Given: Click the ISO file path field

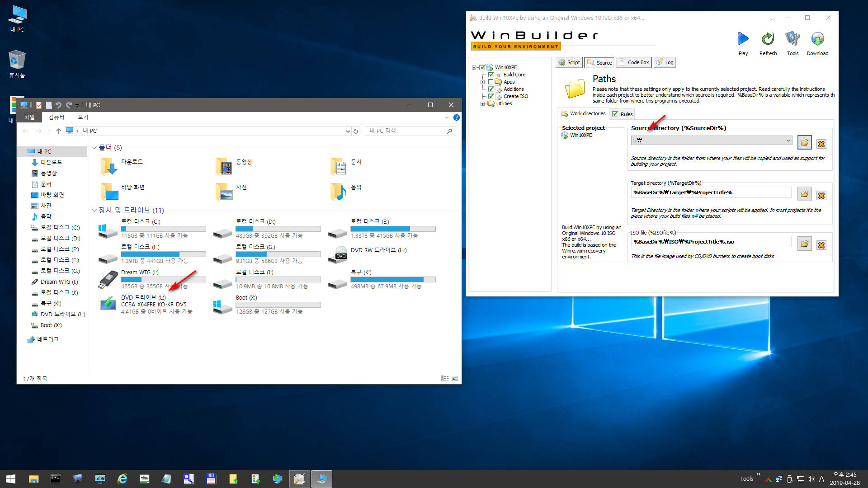Looking at the screenshot, I should pos(711,242).
